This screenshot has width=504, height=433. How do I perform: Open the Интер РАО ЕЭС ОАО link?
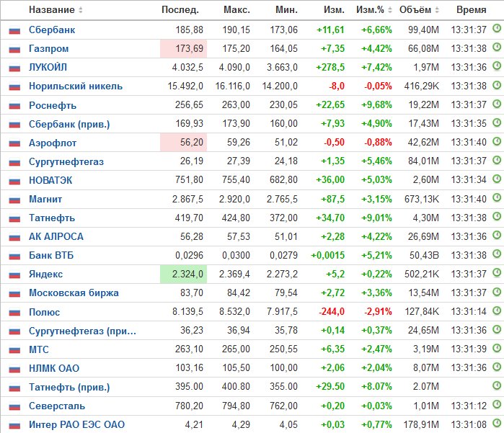pos(77,424)
